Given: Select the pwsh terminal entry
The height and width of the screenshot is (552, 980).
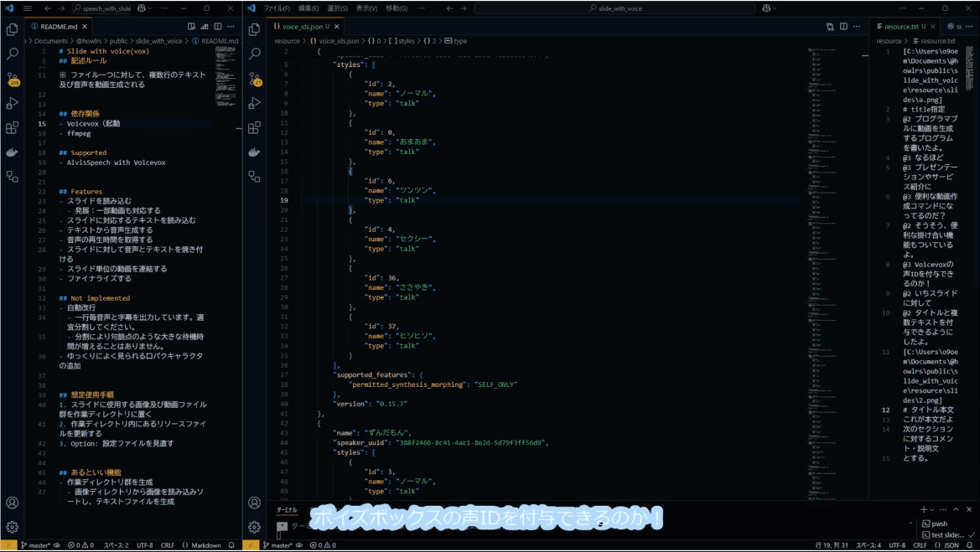Looking at the screenshot, I should 939,524.
